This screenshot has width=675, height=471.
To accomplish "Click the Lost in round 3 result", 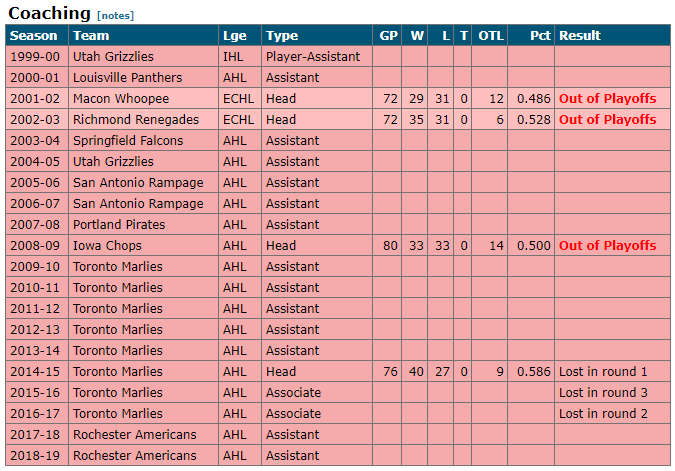I will (603, 393).
